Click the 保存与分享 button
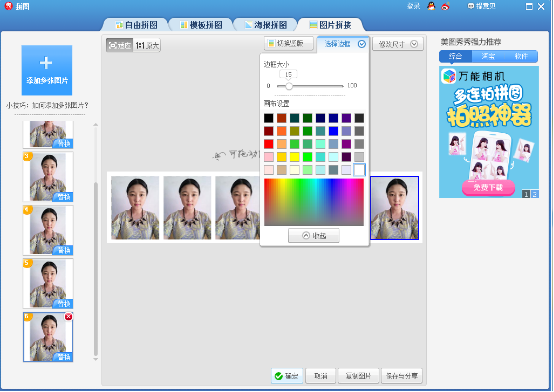Image resolution: width=554 pixels, height=392 pixels. [x=402, y=376]
